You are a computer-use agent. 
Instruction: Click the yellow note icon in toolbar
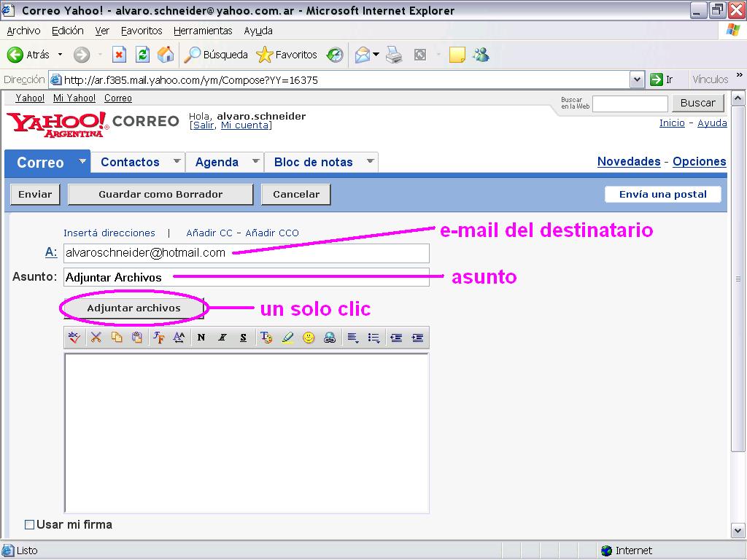point(457,55)
